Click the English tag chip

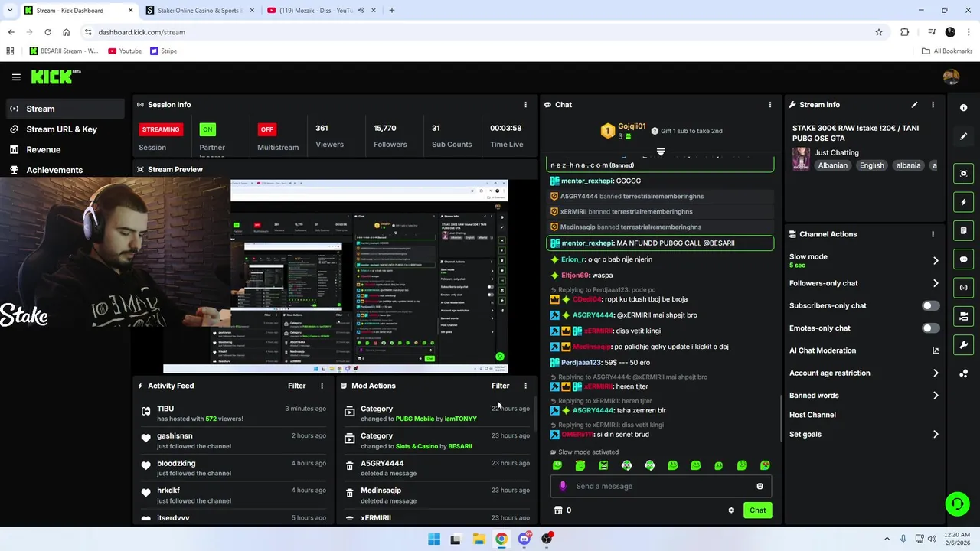[x=871, y=165]
